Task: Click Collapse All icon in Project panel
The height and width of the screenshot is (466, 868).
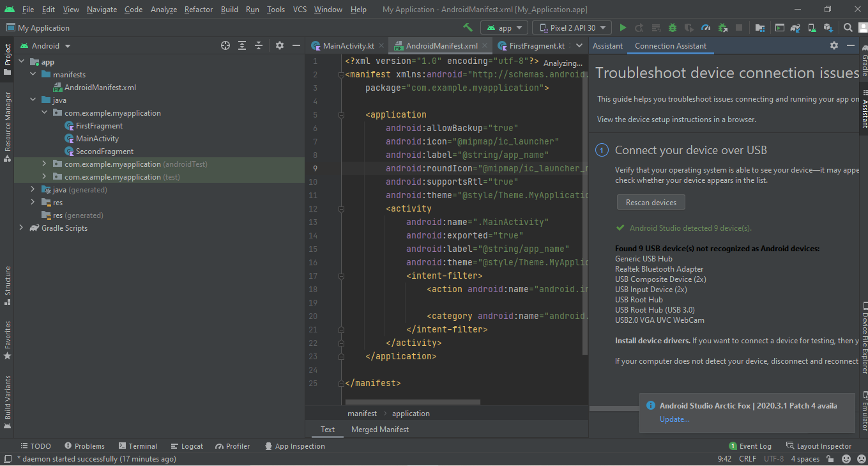Action: point(259,45)
